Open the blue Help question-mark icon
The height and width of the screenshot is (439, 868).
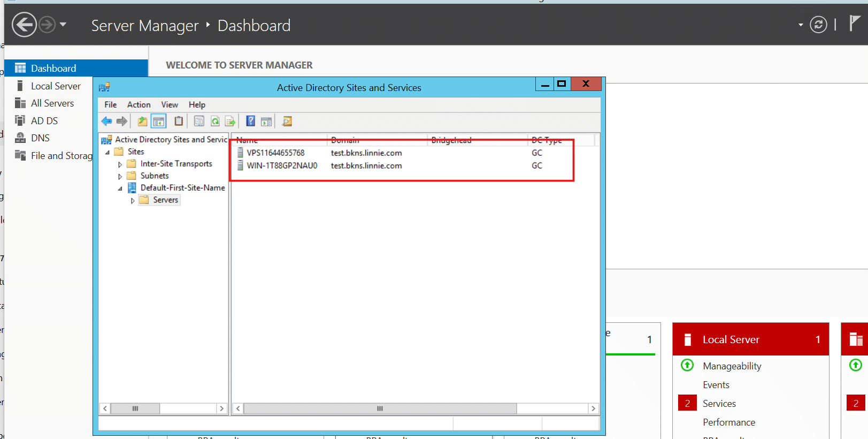[x=250, y=122]
